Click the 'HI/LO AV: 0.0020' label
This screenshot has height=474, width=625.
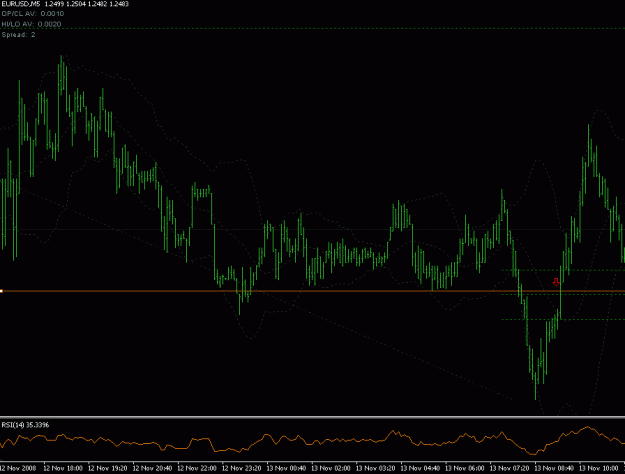click(31, 24)
